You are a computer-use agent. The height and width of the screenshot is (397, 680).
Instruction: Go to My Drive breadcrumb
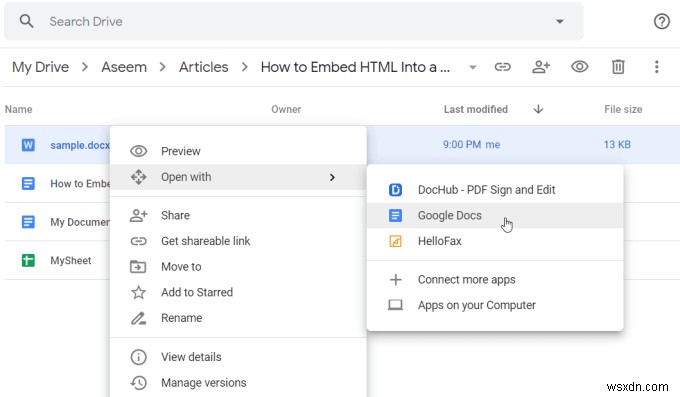point(40,67)
